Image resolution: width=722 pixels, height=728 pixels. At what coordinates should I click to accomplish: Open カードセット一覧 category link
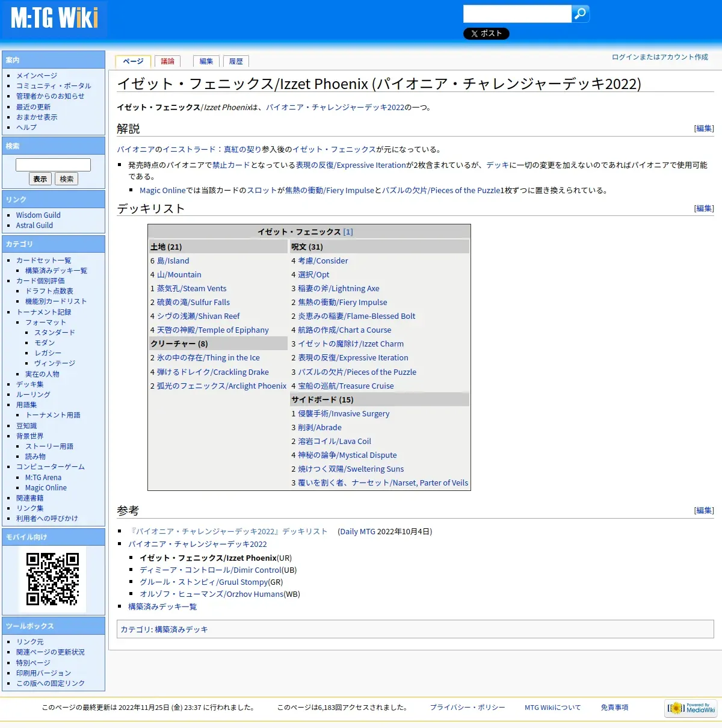(43, 261)
